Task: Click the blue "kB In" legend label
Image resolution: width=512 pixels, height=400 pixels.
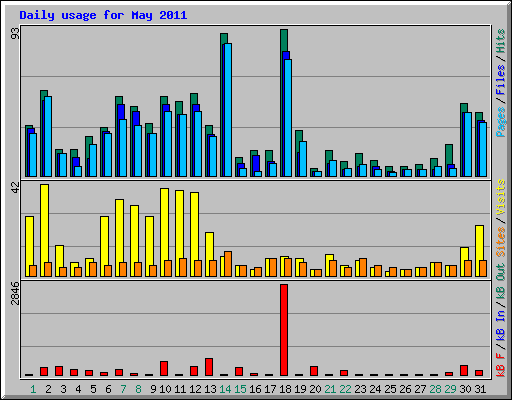Action: click(501, 325)
